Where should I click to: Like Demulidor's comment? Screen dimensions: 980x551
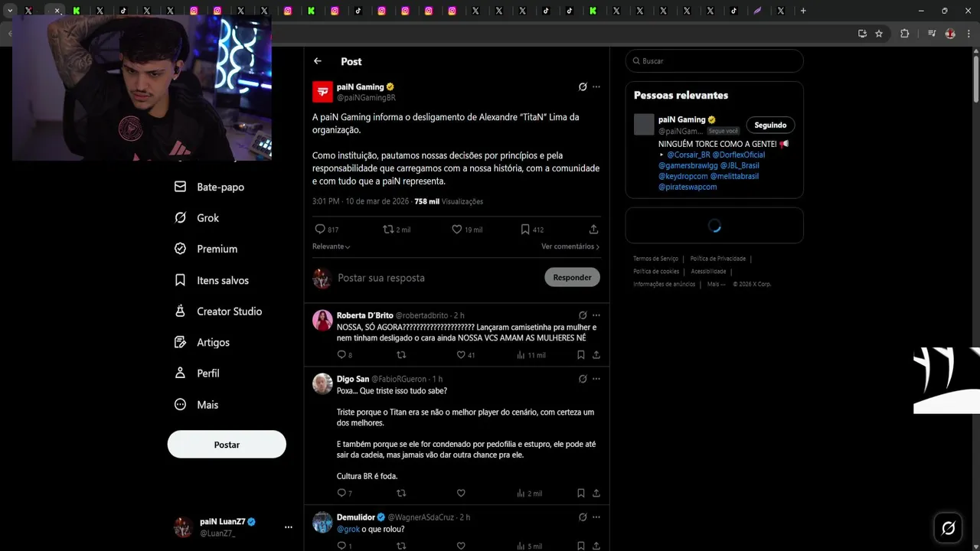pos(461,546)
